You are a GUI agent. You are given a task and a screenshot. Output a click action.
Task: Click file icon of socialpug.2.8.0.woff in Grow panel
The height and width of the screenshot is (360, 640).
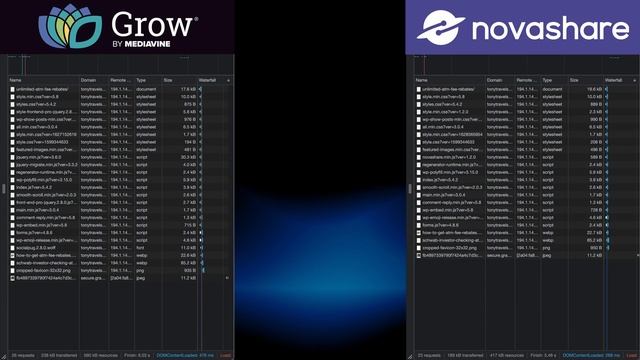click(12, 248)
